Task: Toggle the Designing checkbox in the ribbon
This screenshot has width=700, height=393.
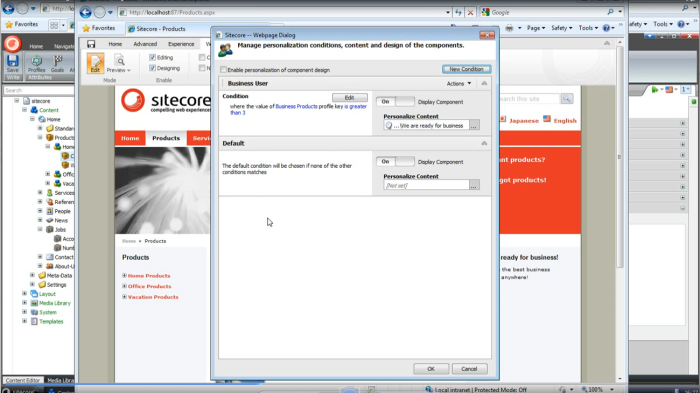Action: click(x=152, y=68)
